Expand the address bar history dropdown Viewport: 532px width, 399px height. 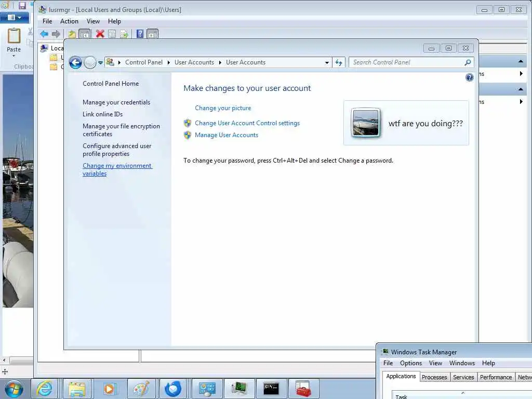pos(327,62)
